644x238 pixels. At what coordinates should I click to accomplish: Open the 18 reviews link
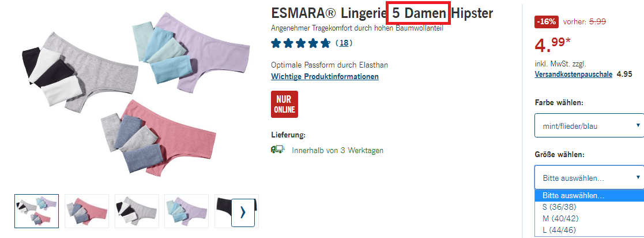[x=344, y=43]
